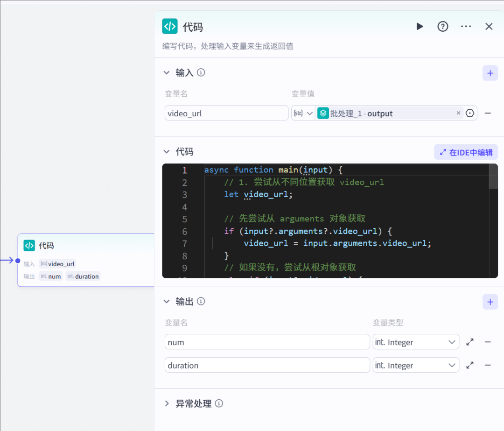Screen dimensions: 504x431
Task: Open the str type dropdown
Action: [x=303, y=113]
